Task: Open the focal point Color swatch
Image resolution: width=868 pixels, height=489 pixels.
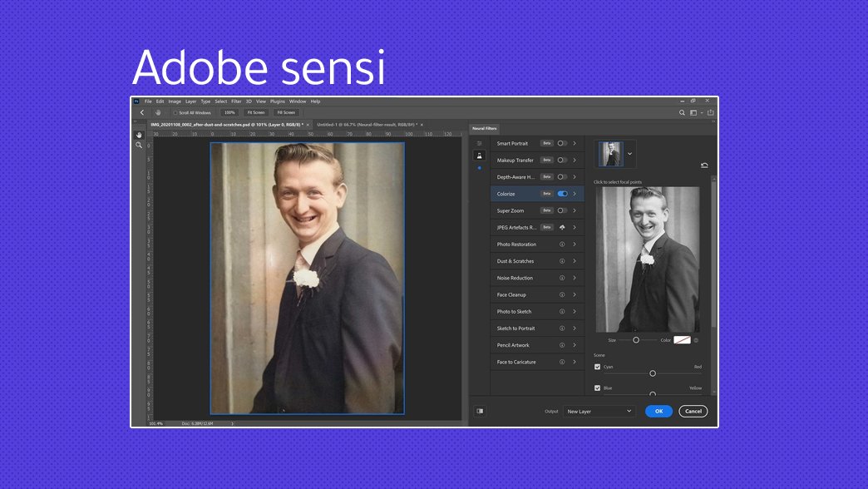Action: (682, 340)
